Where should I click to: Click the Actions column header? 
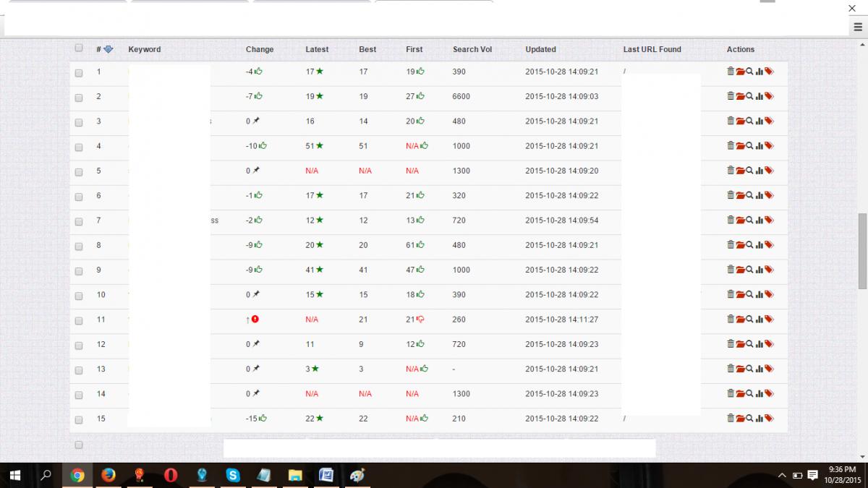pos(741,49)
